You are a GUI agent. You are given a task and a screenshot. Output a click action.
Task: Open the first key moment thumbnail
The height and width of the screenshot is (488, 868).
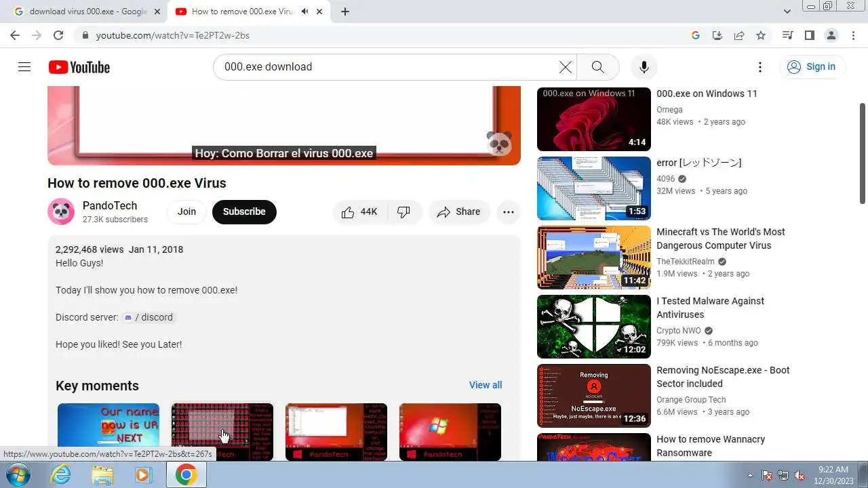tap(108, 432)
